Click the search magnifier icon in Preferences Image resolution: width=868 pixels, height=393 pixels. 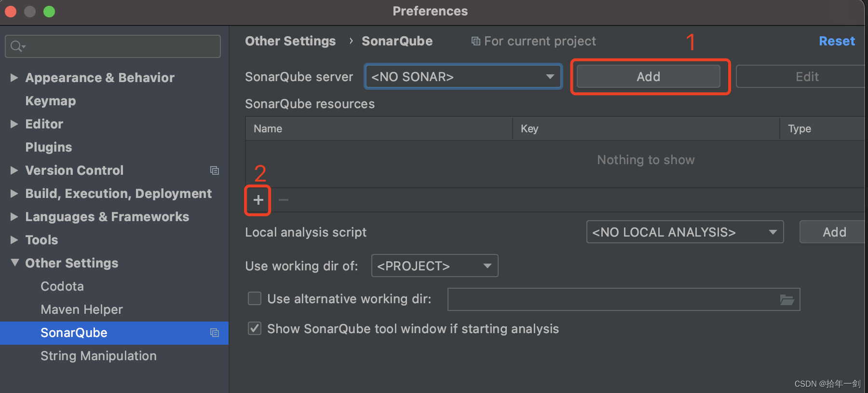click(17, 46)
